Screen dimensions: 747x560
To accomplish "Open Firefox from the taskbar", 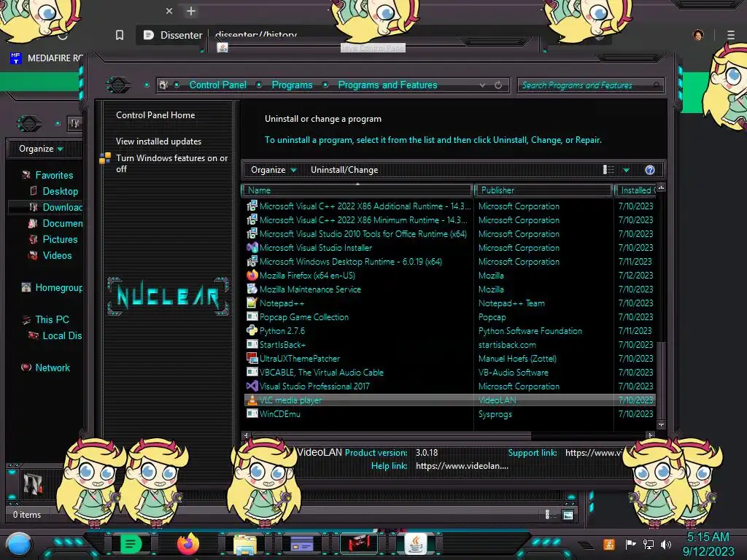I will pos(187,544).
